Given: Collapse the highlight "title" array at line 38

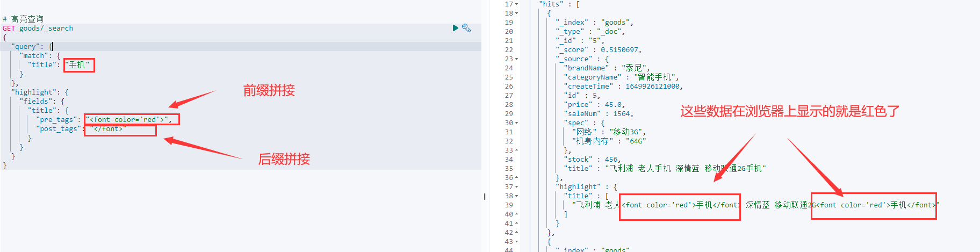Looking at the screenshot, I should [x=517, y=196].
